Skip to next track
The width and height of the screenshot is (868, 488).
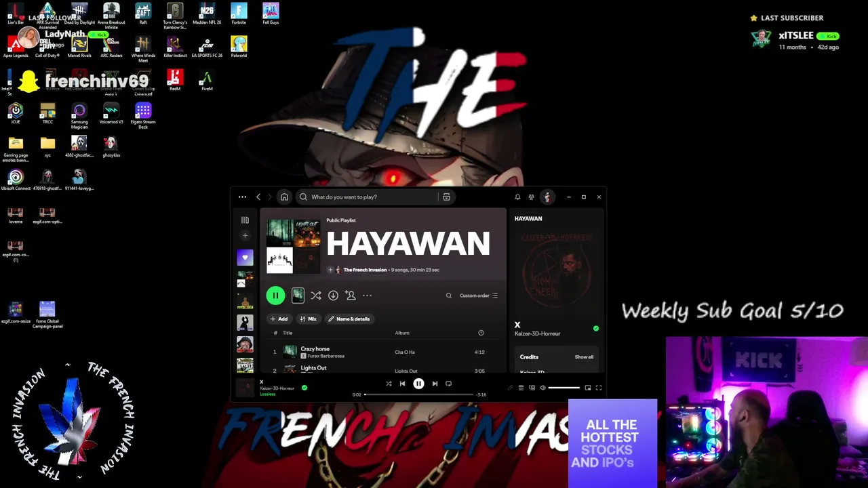pyautogui.click(x=435, y=384)
